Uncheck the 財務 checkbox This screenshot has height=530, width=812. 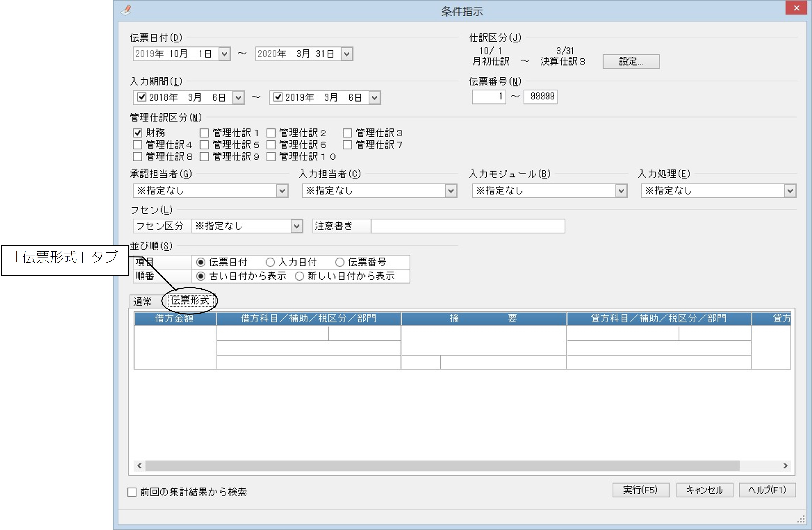point(138,133)
